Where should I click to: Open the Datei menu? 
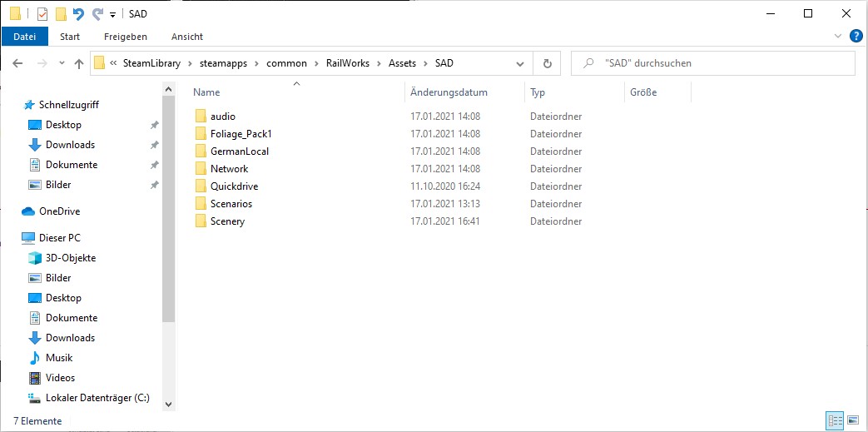point(25,37)
